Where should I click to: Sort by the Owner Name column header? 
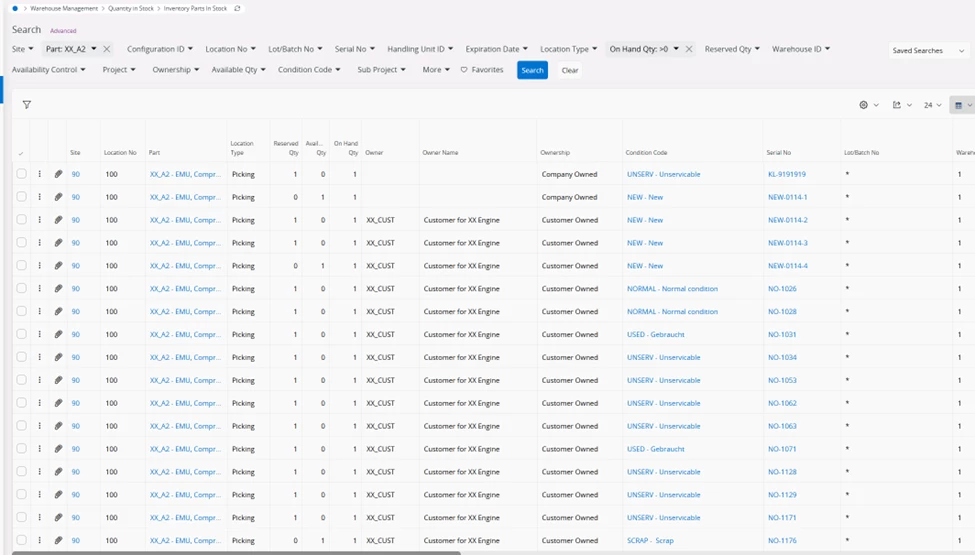pyautogui.click(x=440, y=153)
